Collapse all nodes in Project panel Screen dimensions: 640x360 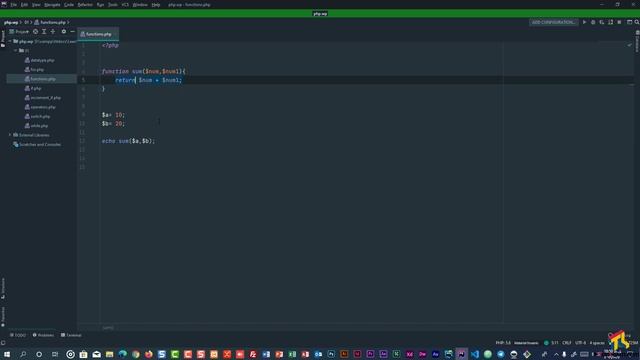point(53,31)
